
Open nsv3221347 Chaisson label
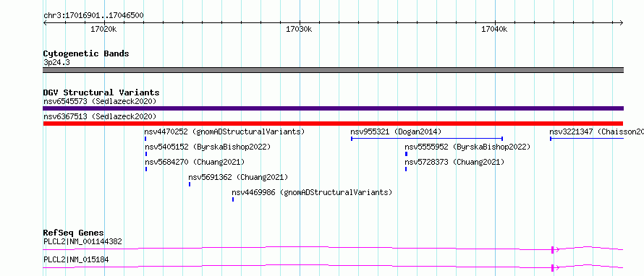tap(596, 131)
